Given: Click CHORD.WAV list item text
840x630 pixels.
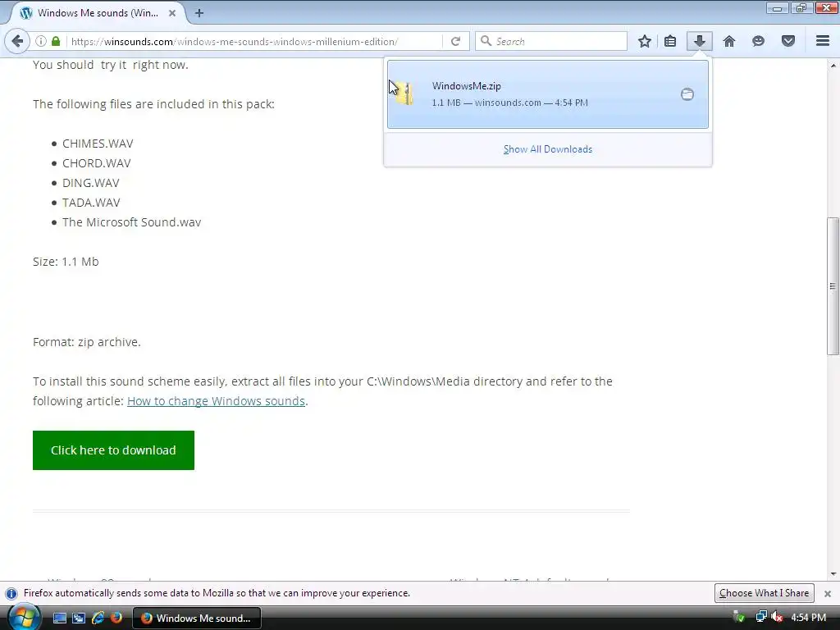Looking at the screenshot, I should point(97,163).
